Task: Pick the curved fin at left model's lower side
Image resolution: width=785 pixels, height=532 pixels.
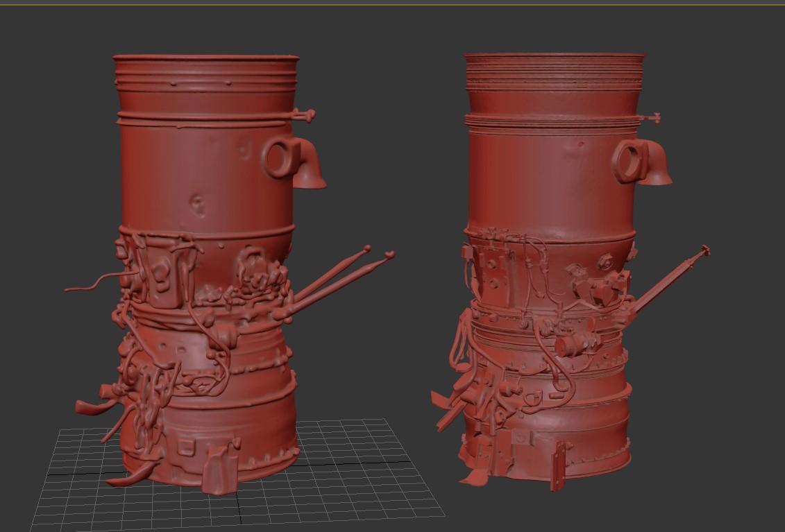Action: click(x=94, y=406)
